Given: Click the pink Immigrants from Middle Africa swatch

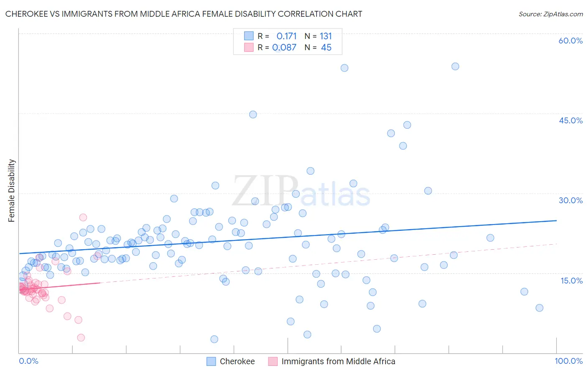Looking at the screenshot, I should point(273,361).
